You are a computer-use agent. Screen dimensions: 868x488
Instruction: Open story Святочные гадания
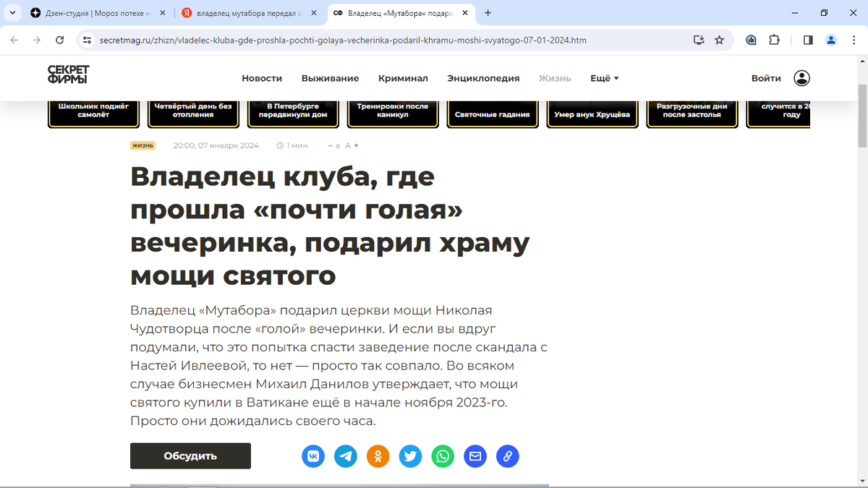(493, 114)
